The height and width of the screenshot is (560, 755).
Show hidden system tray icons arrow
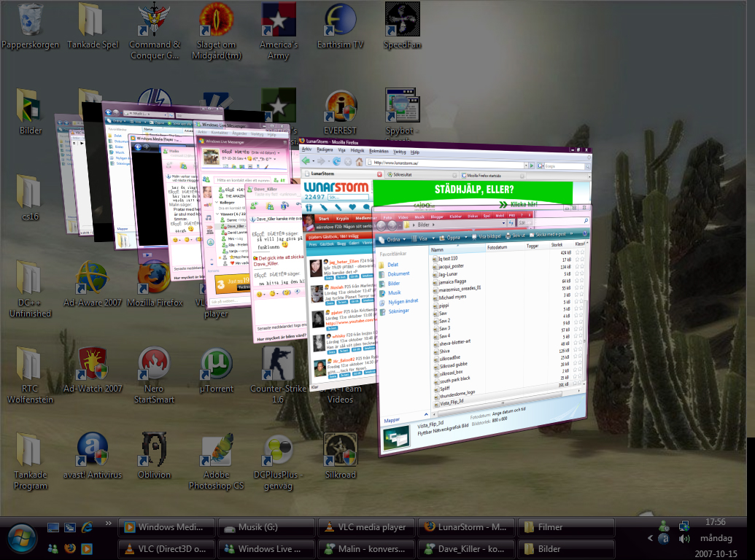click(650, 538)
